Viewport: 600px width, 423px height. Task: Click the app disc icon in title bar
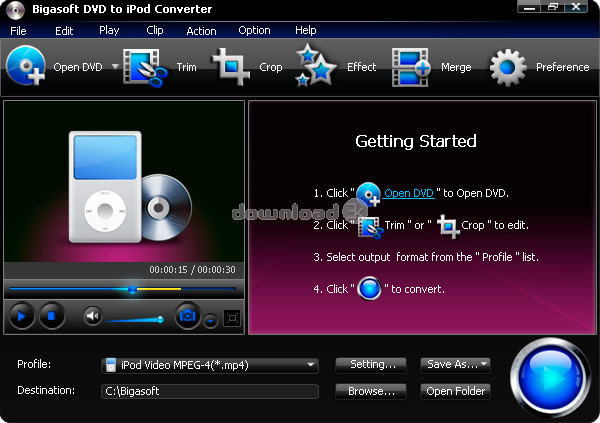click(15, 10)
